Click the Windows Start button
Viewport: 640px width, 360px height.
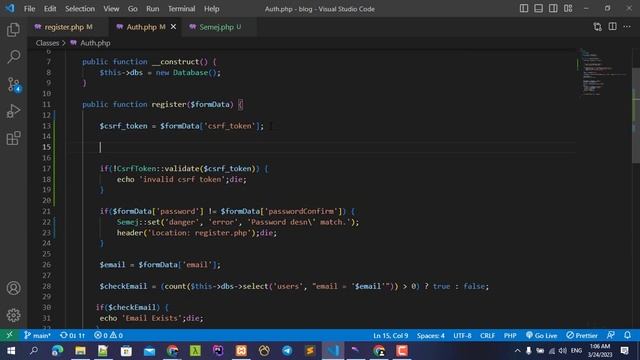11,351
